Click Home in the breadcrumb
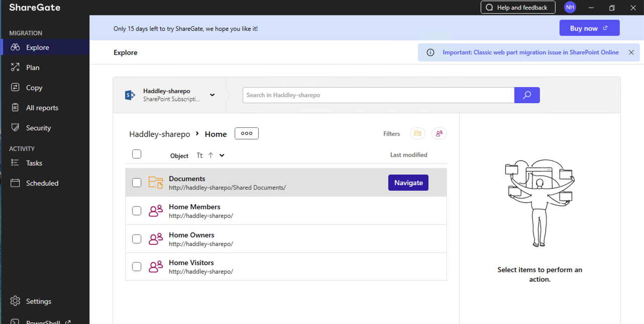Screen dimensions: 644x324 click(x=216, y=134)
